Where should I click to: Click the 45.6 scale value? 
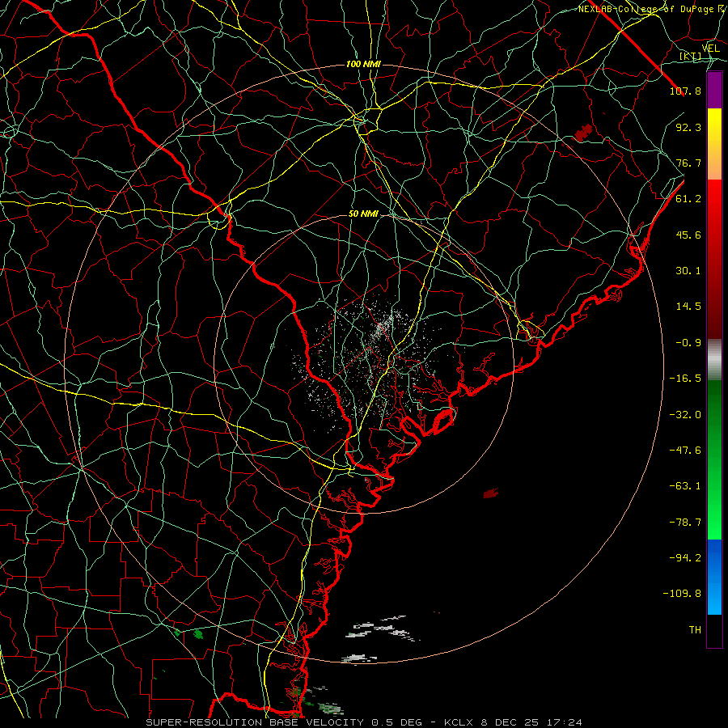tap(688, 235)
